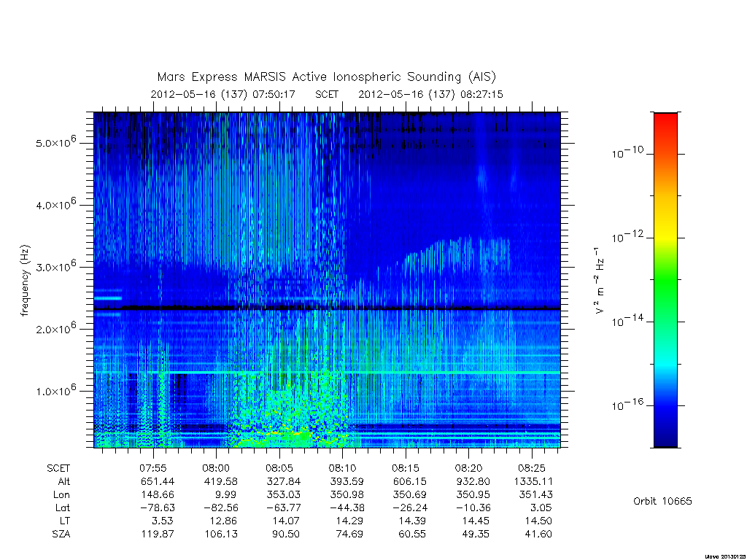Click the '10^-12' colorbar label
This screenshot has height=560, width=747.
click(x=627, y=236)
